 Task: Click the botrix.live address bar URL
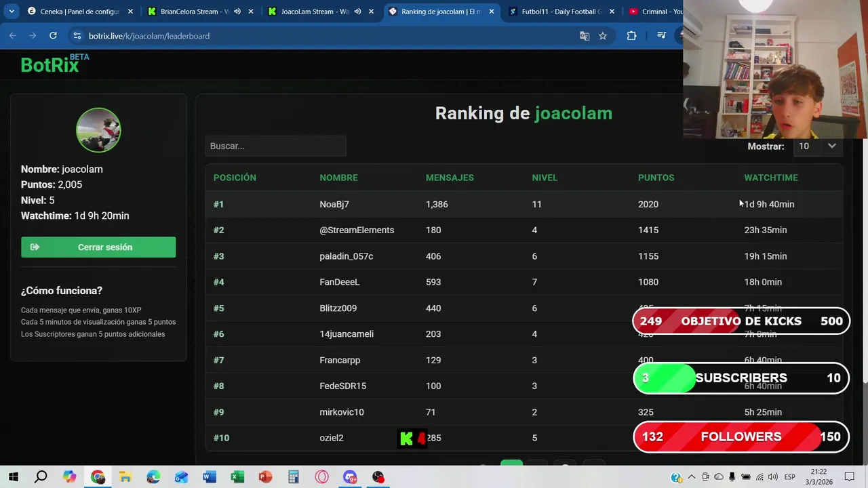[149, 36]
